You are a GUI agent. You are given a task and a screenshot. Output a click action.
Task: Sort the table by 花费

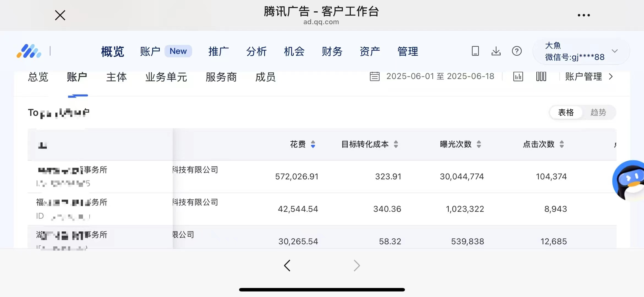tap(313, 144)
